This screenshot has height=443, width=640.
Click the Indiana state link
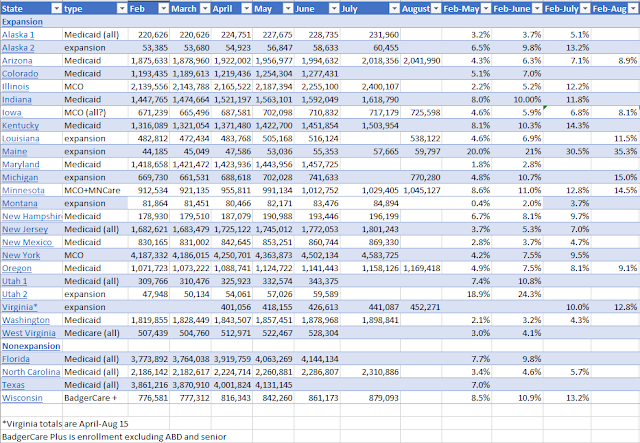(17, 100)
